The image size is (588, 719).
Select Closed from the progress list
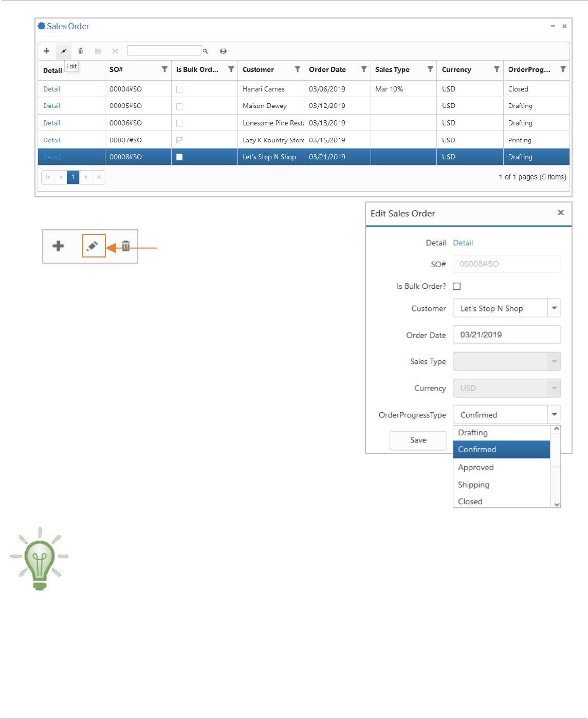click(502, 501)
